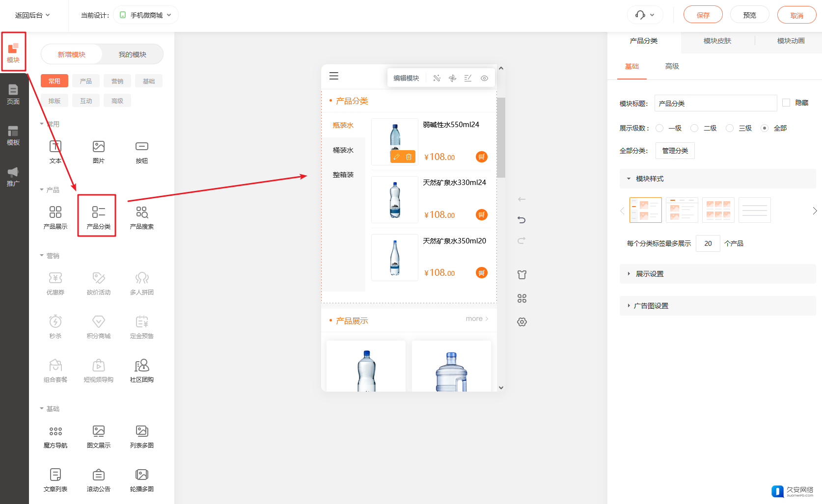
Task: Switch to 我的模块 tab
Action: click(132, 54)
